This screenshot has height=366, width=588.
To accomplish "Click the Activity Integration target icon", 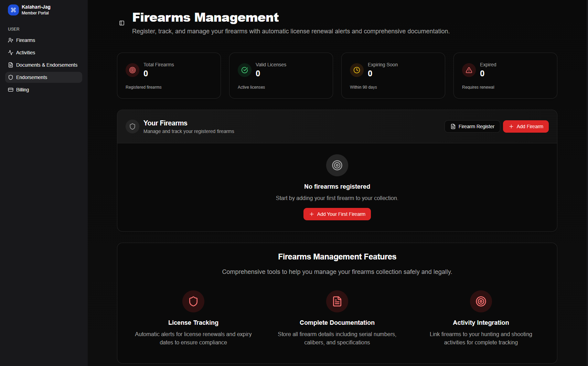I will coord(481,301).
